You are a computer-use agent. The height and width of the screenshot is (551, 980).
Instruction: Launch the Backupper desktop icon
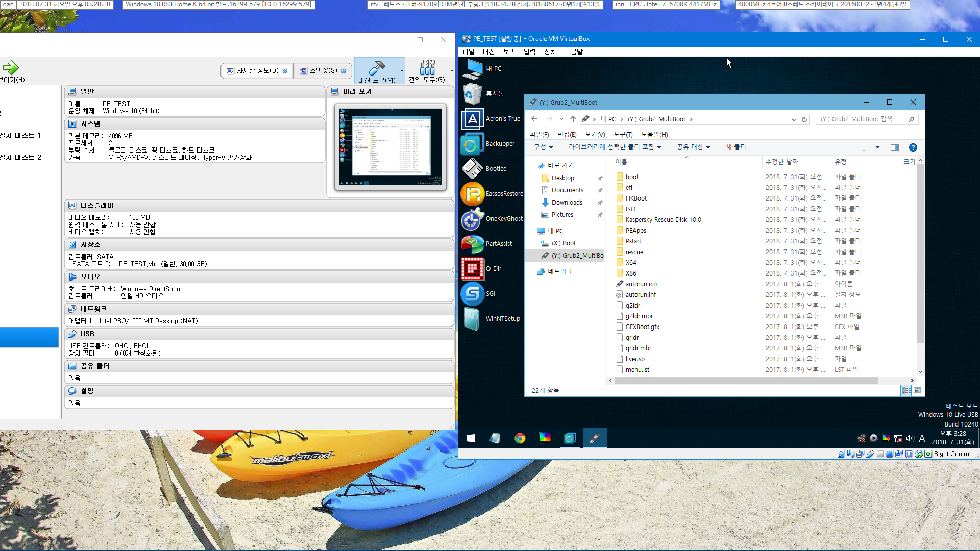pyautogui.click(x=473, y=144)
